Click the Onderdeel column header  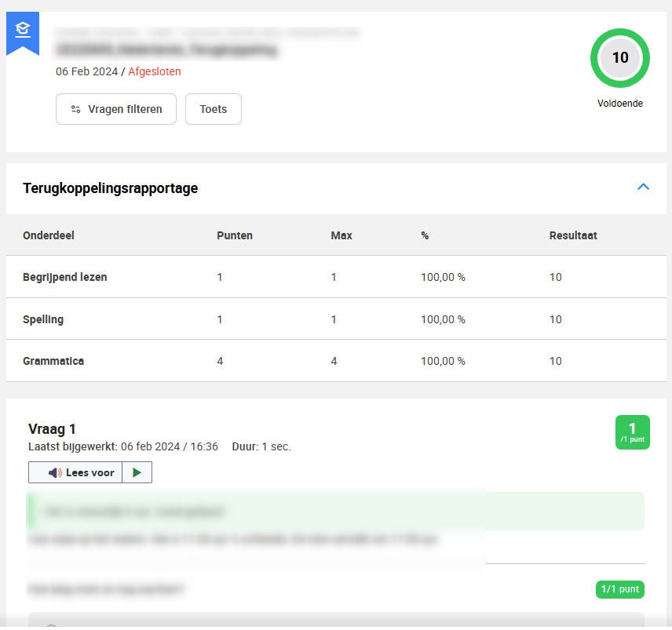tap(49, 235)
